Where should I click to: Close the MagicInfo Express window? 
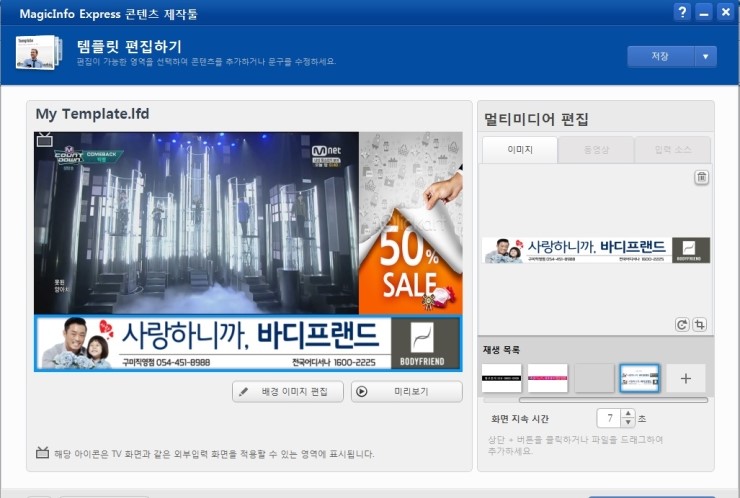[725, 12]
